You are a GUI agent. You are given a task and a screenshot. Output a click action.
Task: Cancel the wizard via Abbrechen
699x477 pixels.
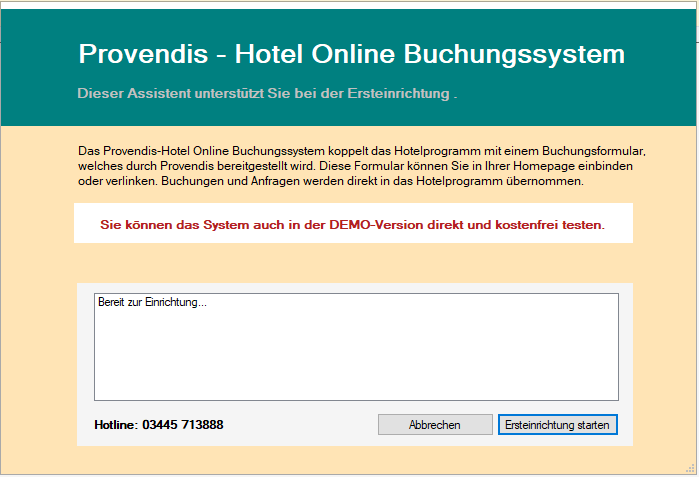(435, 424)
